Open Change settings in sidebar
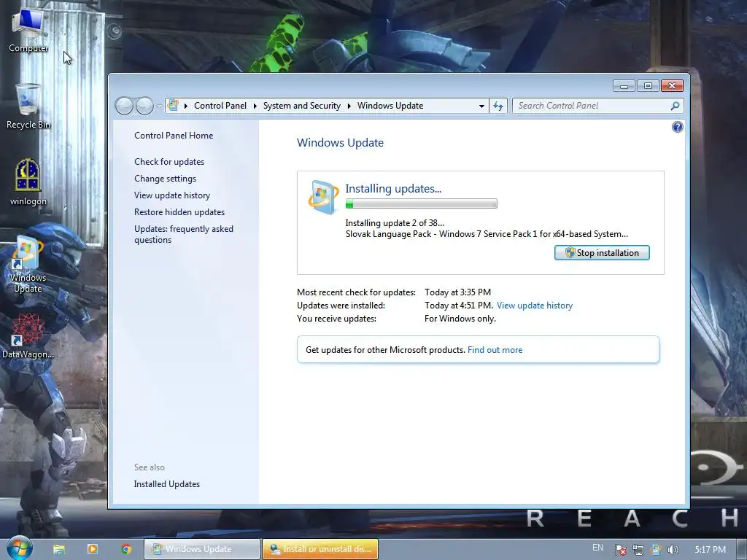 pyautogui.click(x=165, y=179)
